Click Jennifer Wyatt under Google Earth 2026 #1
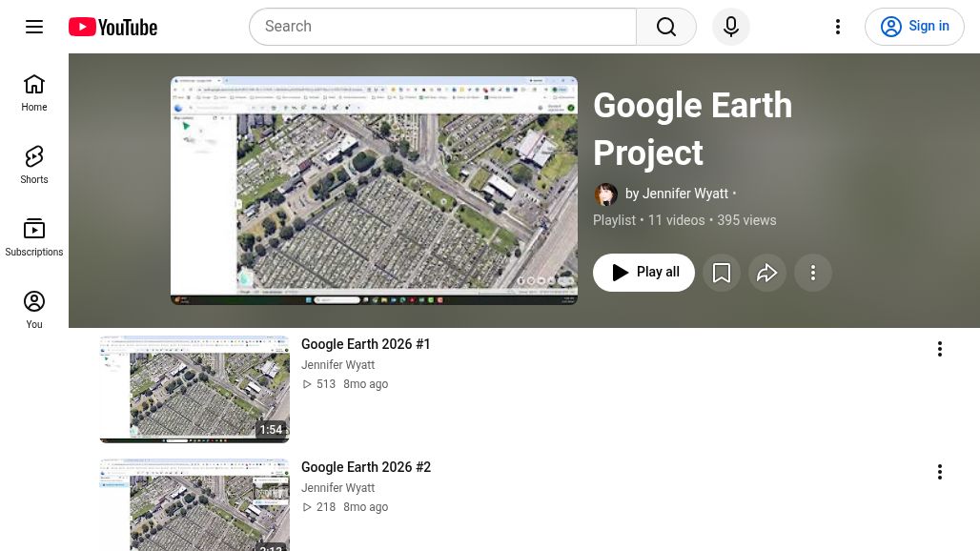Image resolution: width=980 pixels, height=551 pixels. tap(338, 365)
